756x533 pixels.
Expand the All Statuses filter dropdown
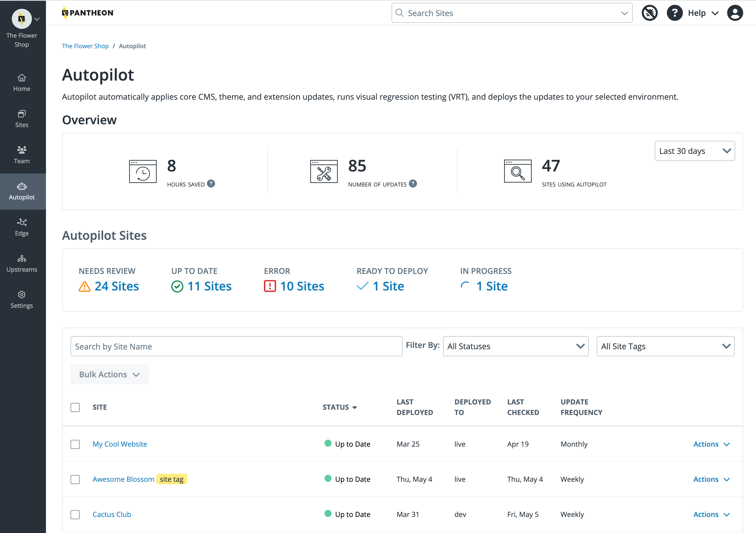(x=515, y=346)
